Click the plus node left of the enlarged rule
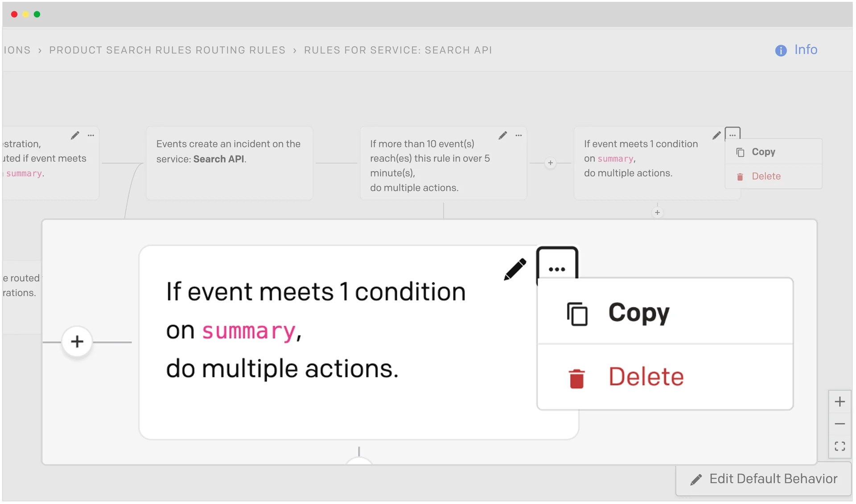The width and height of the screenshot is (856, 504). (x=77, y=341)
